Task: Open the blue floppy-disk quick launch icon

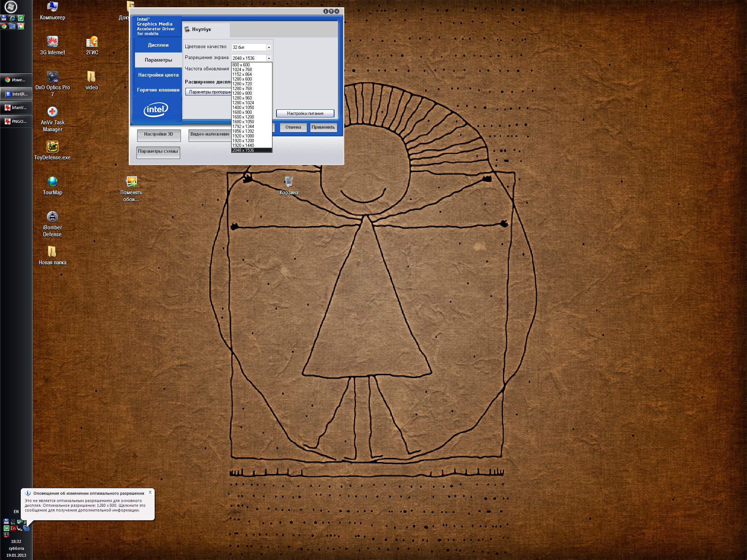Action: pos(4,18)
